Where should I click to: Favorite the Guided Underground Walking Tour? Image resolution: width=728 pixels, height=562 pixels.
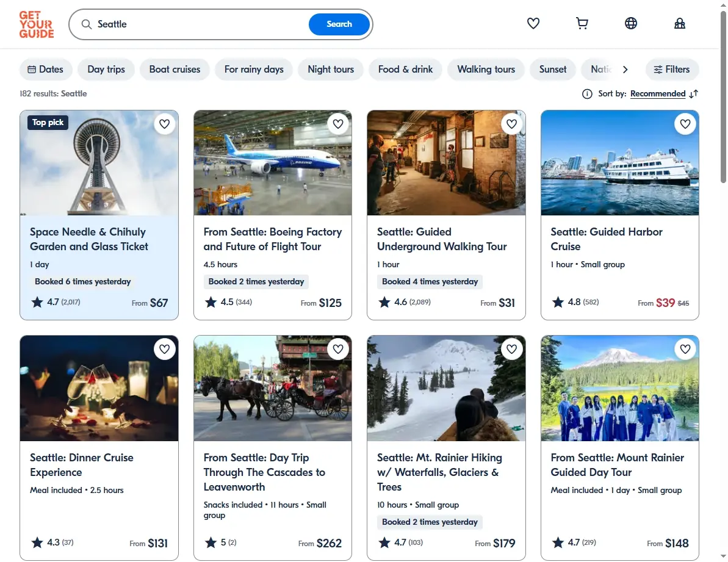(511, 124)
